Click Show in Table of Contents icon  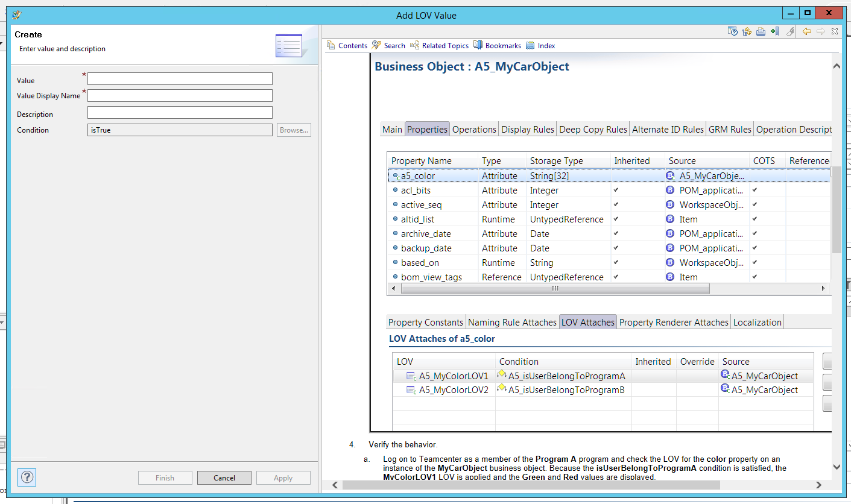tap(747, 31)
